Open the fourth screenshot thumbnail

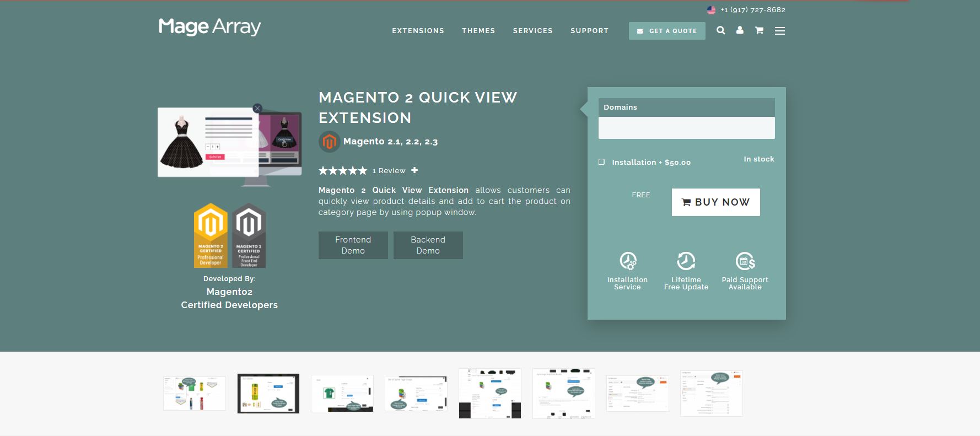coord(416,394)
